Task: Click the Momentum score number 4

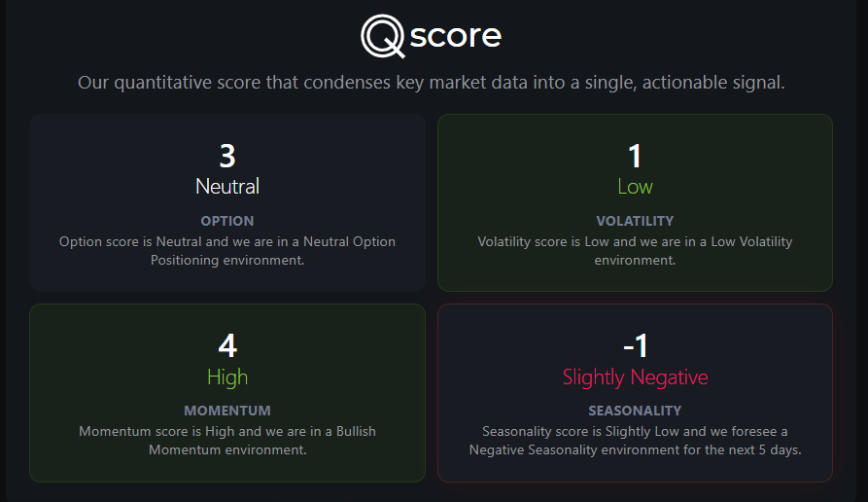Action: [x=227, y=345]
